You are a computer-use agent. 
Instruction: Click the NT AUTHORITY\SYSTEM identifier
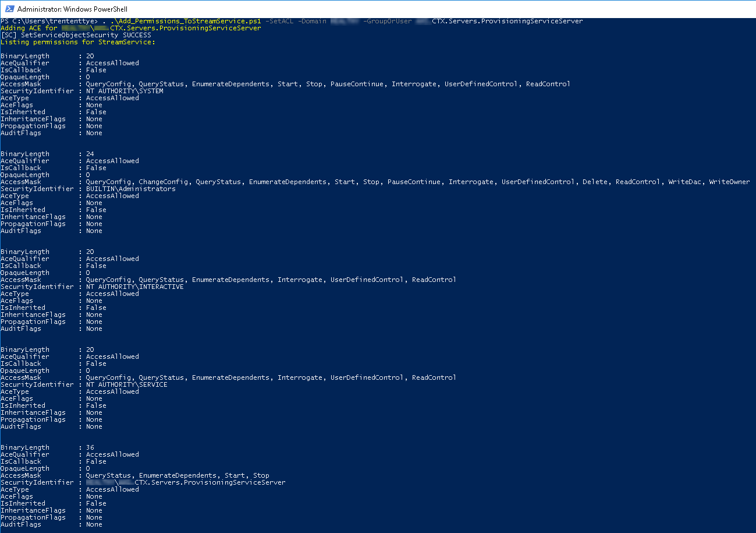click(x=125, y=91)
